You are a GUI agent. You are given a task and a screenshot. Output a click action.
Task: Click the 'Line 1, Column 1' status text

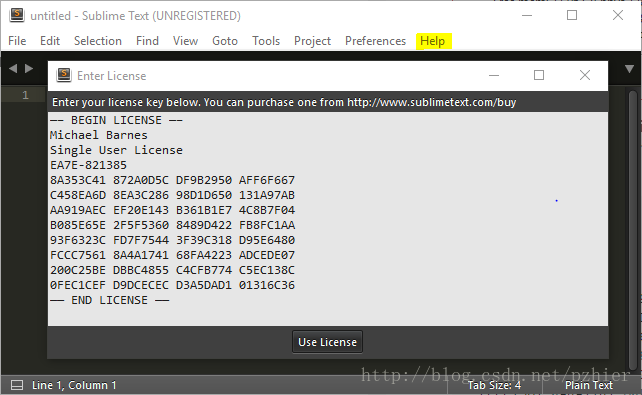click(x=74, y=385)
